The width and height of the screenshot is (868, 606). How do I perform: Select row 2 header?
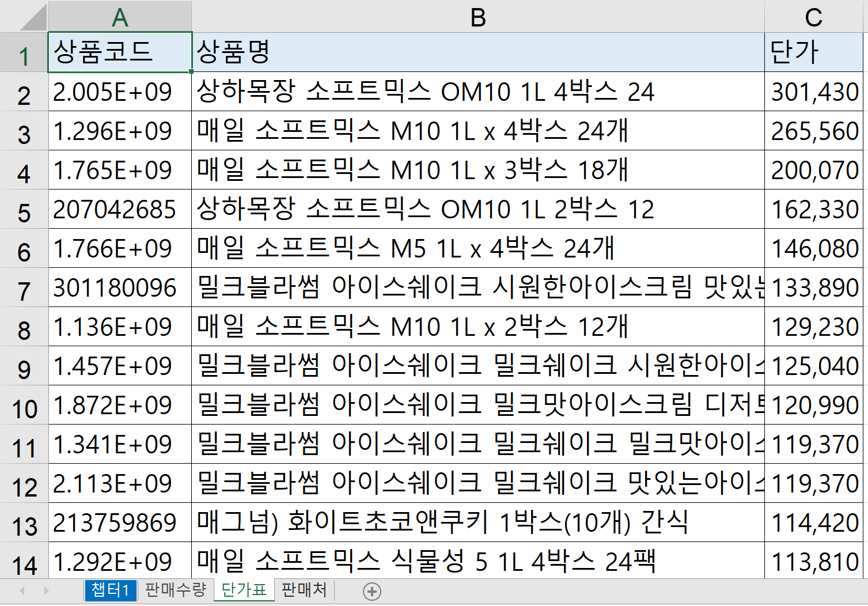click(x=24, y=92)
